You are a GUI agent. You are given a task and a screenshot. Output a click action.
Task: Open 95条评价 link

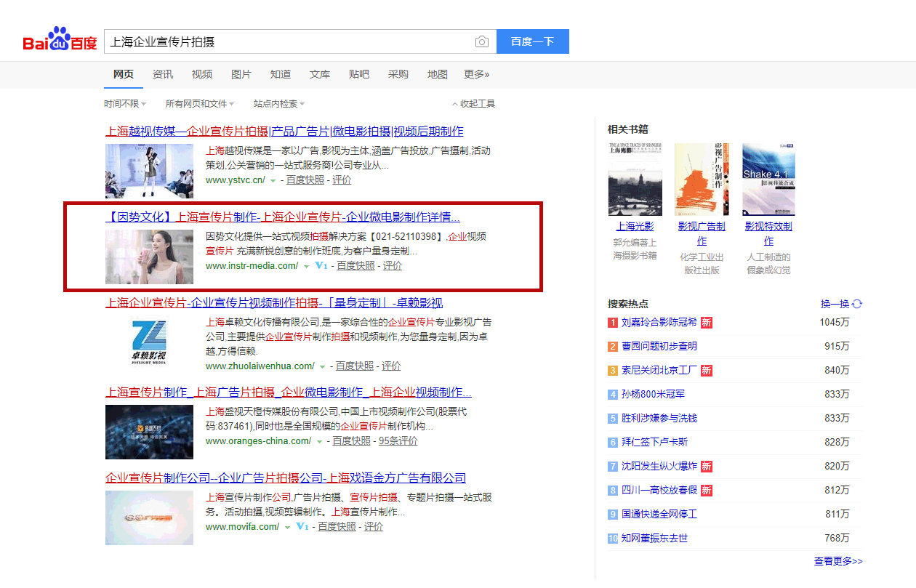[398, 441]
